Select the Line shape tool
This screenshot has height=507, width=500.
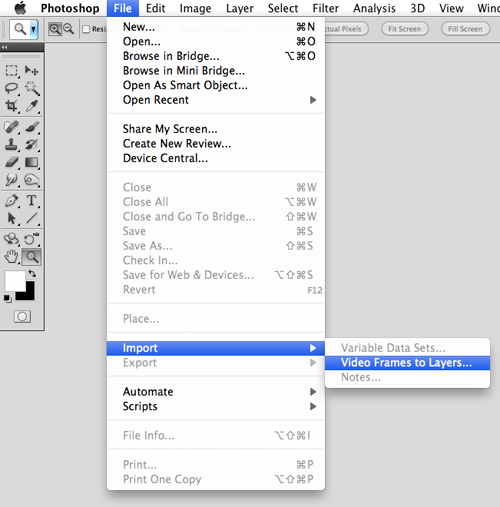(x=32, y=218)
